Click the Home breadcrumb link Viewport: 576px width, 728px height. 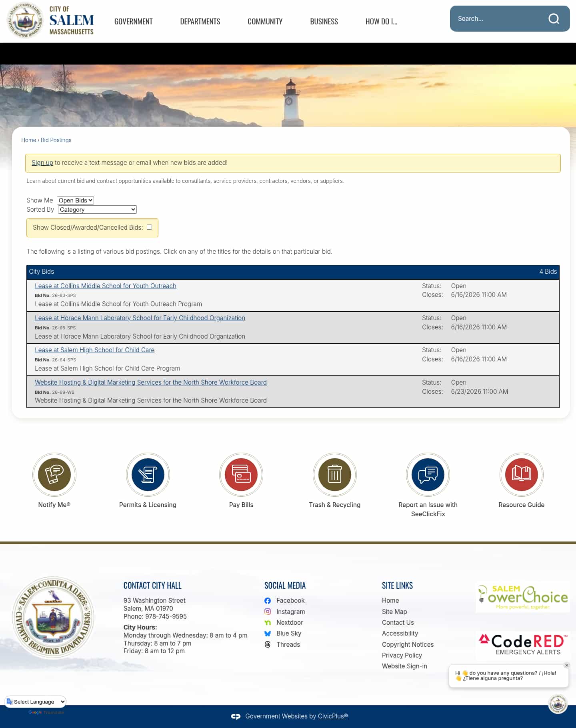pyautogui.click(x=29, y=140)
